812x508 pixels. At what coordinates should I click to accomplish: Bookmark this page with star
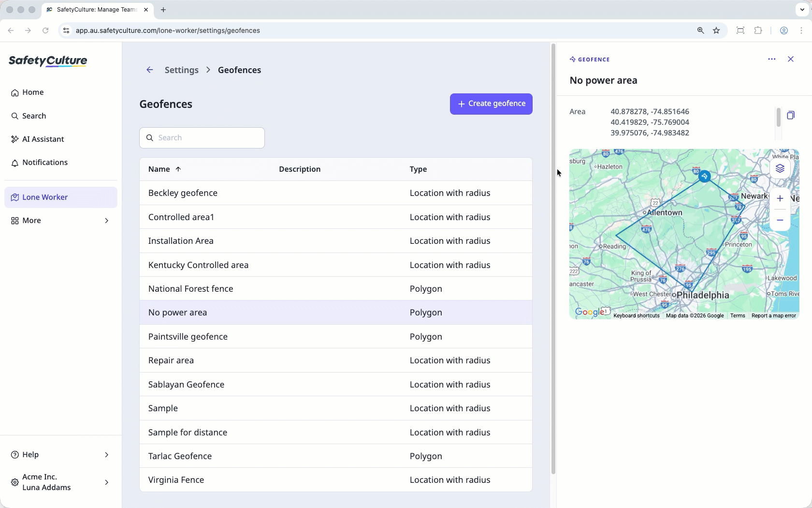pyautogui.click(x=716, y=30)
